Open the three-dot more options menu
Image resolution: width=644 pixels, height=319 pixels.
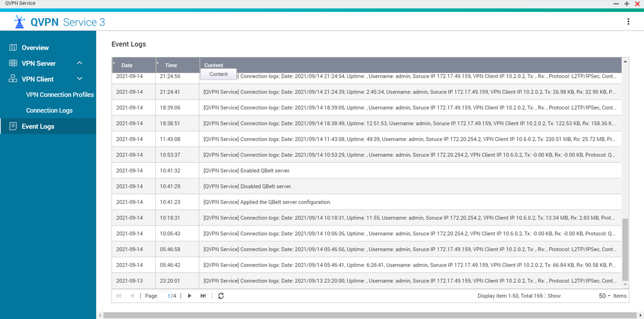628,22
